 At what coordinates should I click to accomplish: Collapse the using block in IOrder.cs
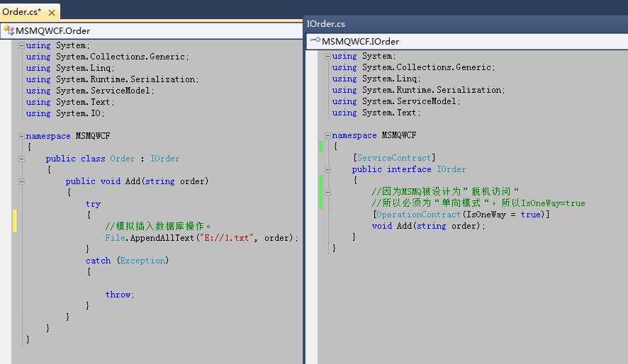coord(327,57)
